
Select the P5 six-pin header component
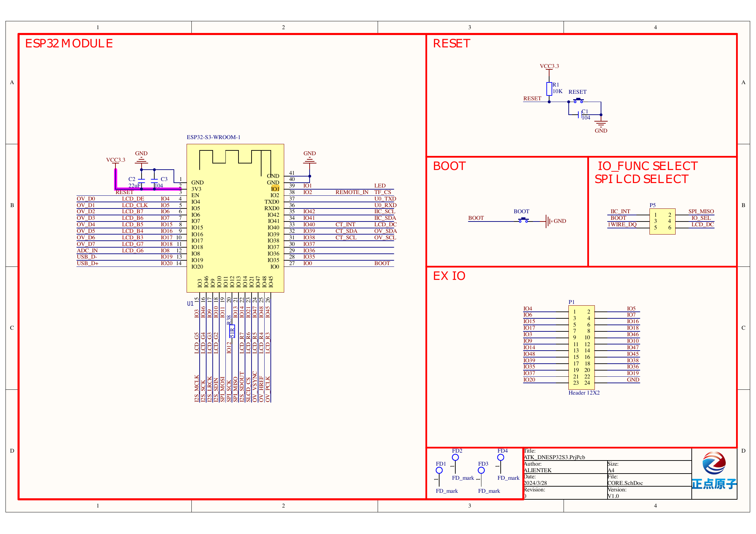[x=662, y=221]
